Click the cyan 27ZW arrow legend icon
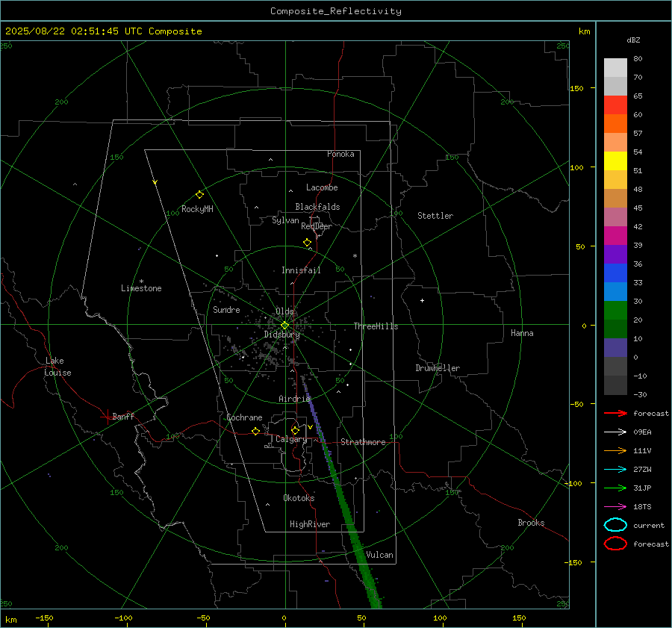This screenshot has height=628, width=672. (x=615, y=470)
